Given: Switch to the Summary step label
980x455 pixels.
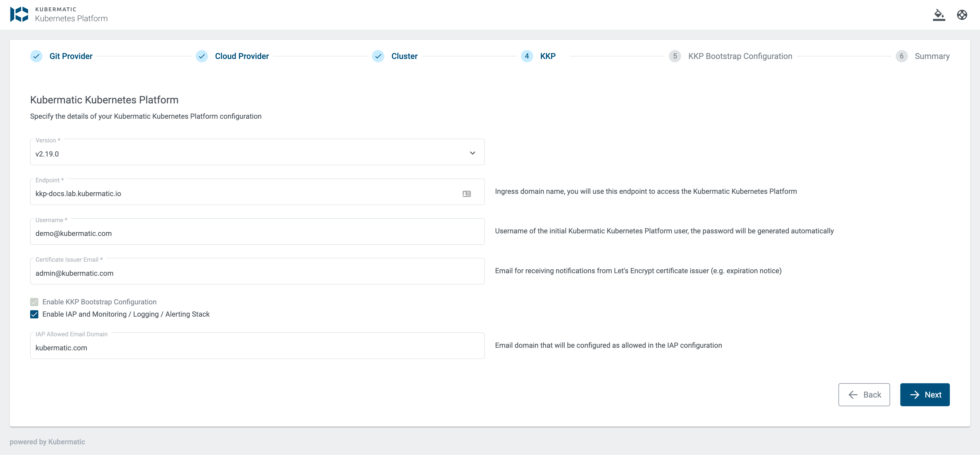Looking at the screenshot, I should [932, 56].
